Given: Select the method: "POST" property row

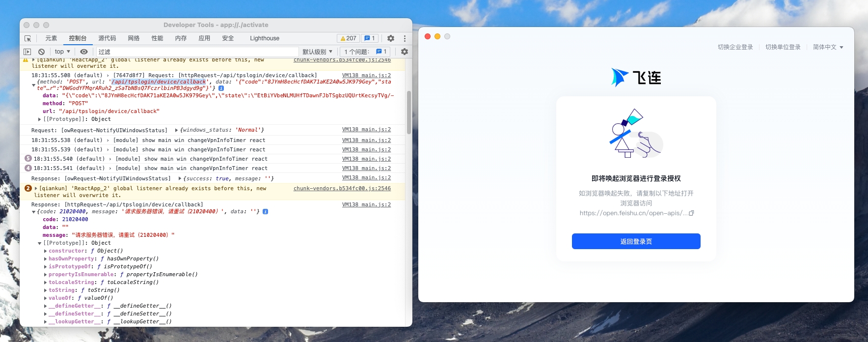Looking at the screenshot, I should pos(65,104).
